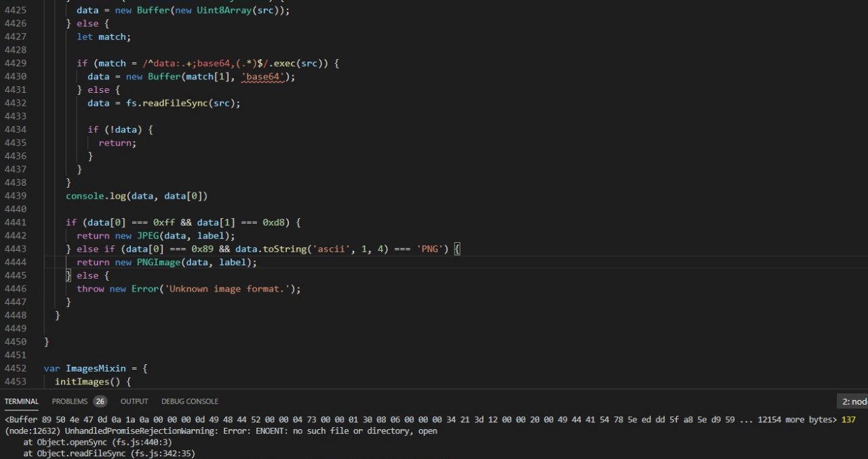Click the 'Unknown image format.' error string
The width and height of the screenshot is (868, 459).
point(230,289)
